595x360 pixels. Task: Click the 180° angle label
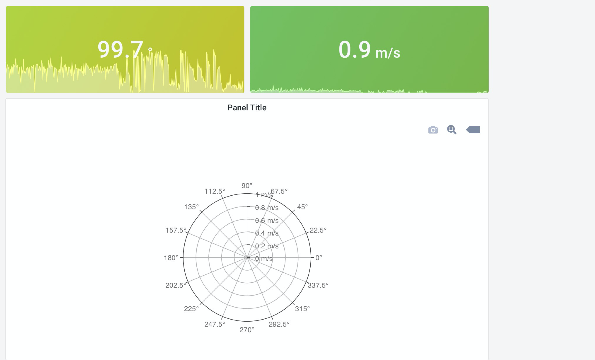click(x=171, y=258)
